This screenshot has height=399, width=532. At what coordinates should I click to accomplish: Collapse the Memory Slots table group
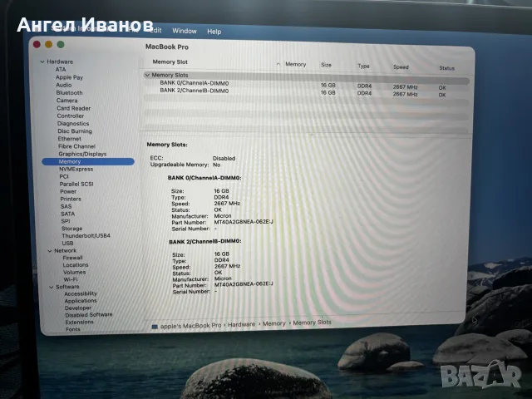click(x=147, y=75)
